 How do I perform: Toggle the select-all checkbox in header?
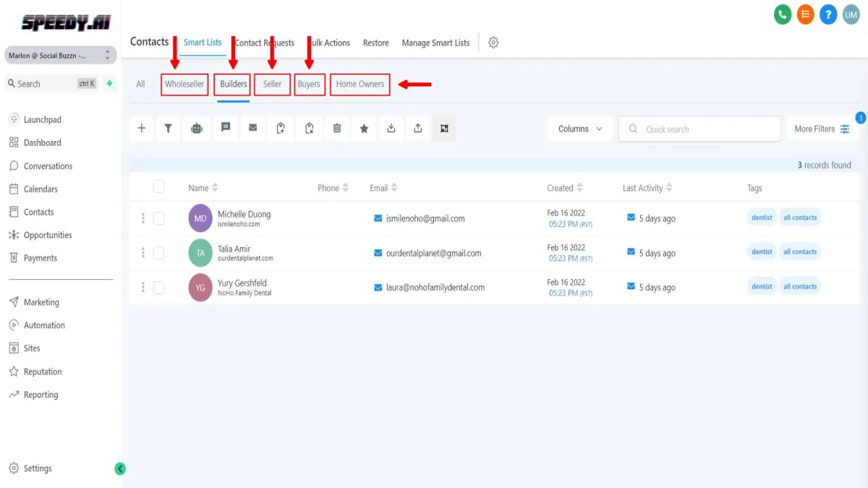(158, 187)
